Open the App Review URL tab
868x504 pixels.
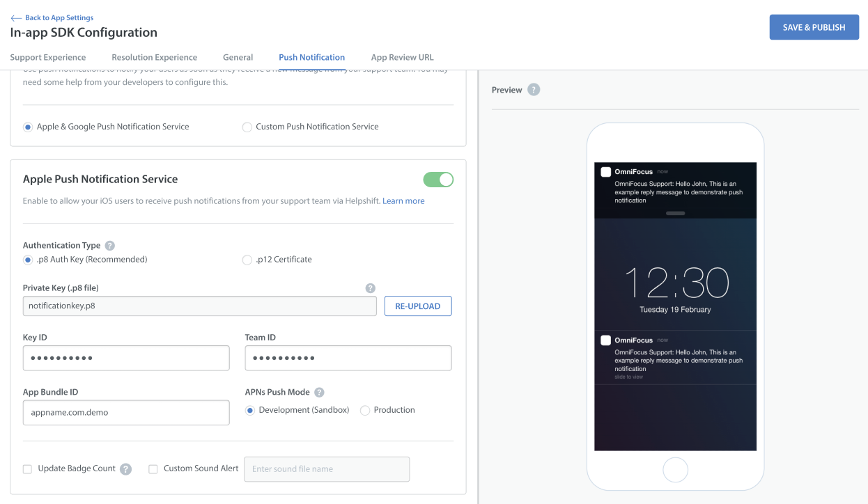coord(402,57)
